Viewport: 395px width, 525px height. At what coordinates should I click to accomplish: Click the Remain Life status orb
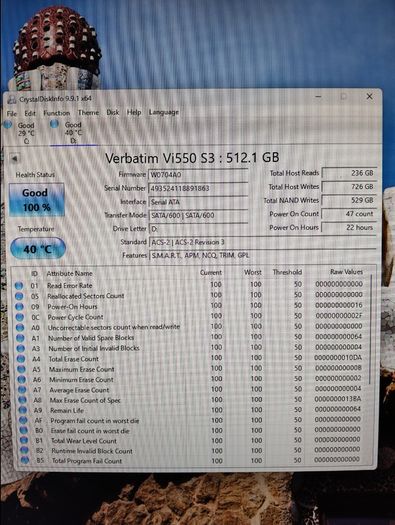coord(22,410)
